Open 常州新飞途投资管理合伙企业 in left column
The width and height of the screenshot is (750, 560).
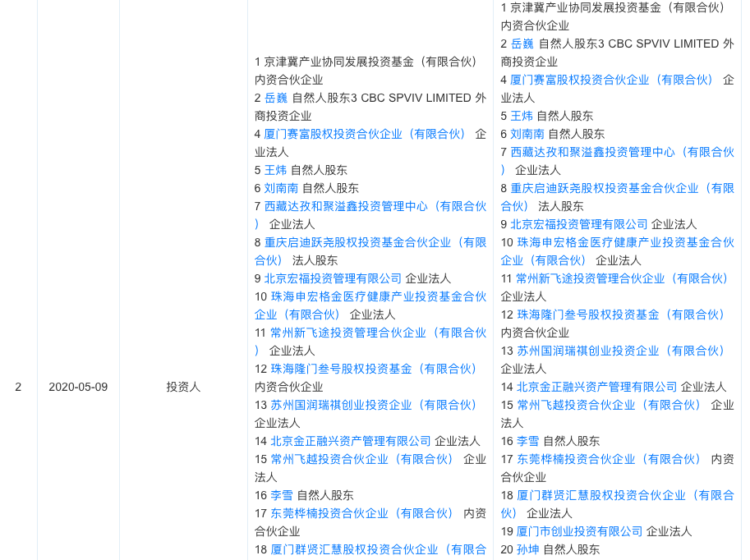[370, 342]
